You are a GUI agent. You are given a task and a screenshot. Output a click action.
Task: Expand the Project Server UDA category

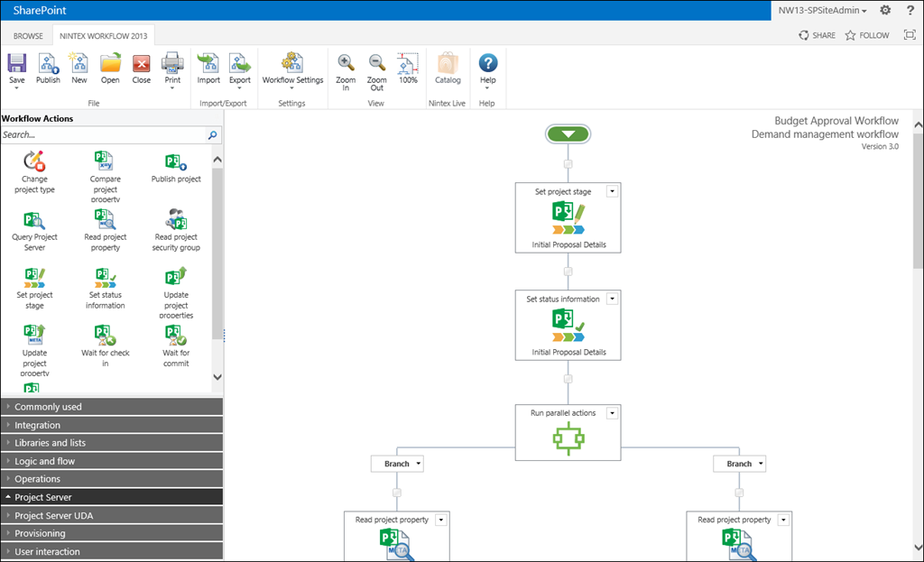tap(112, 515)
